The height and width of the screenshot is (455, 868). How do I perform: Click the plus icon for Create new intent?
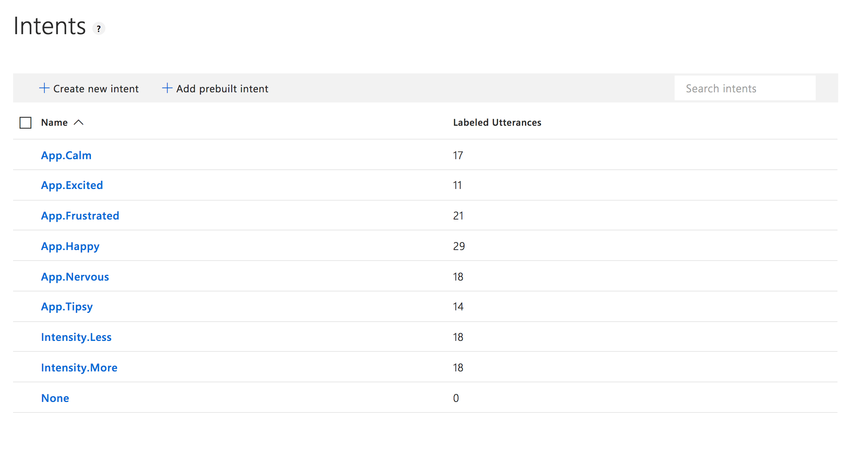(x=44, y=88)
